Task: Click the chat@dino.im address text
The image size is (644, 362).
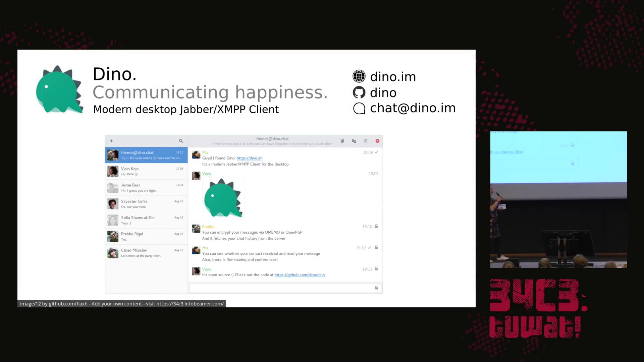Action: [413, 108]
